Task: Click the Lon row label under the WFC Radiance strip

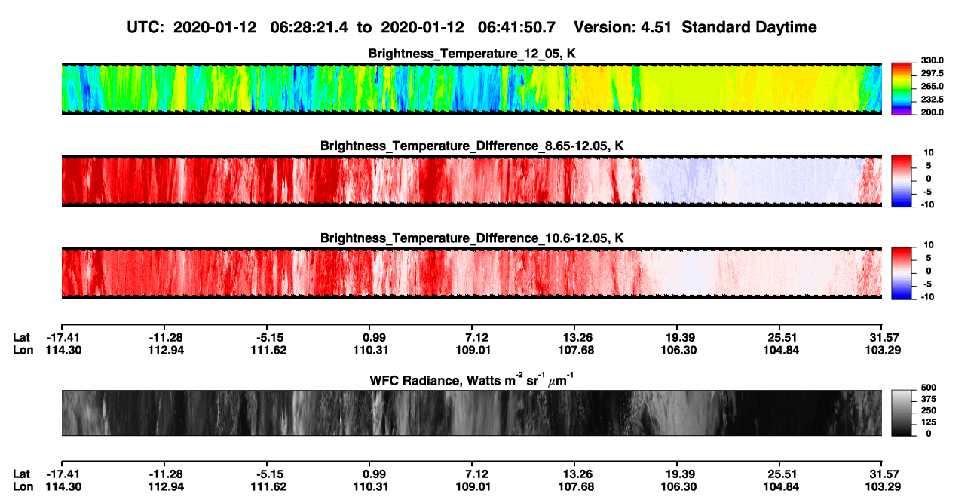Action: [23, 487]
